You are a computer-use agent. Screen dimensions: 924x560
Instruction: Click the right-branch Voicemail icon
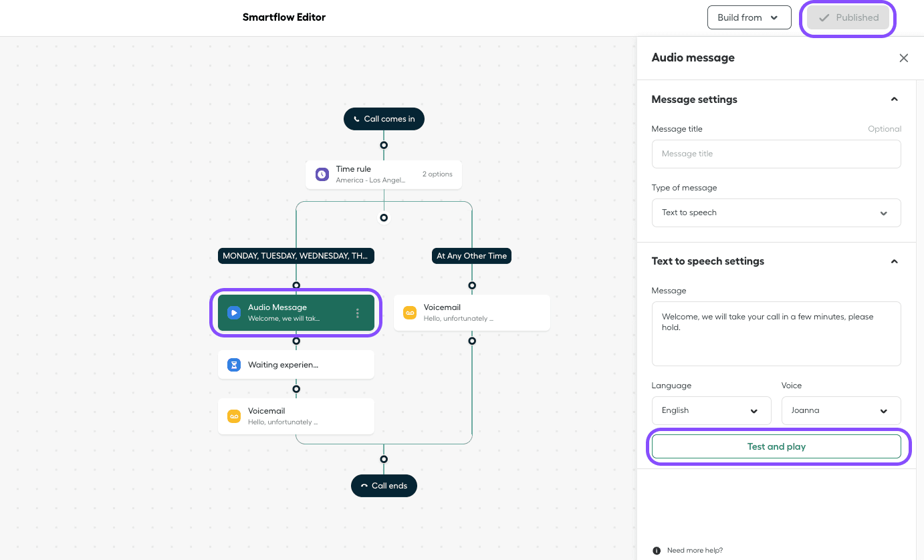click(x=409, y=313)
